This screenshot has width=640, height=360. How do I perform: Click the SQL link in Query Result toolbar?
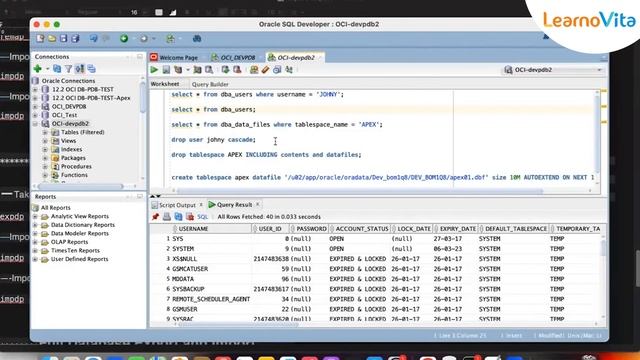(x=202, y=217)
